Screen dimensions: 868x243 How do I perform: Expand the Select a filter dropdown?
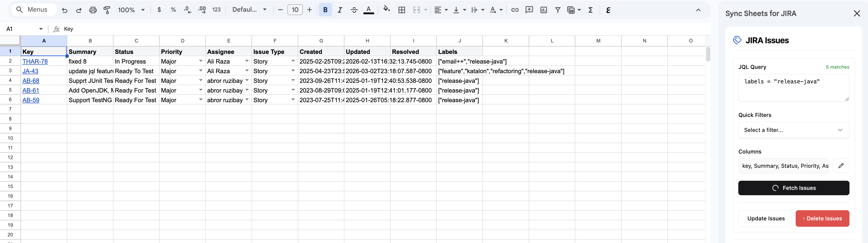point(794,130)
